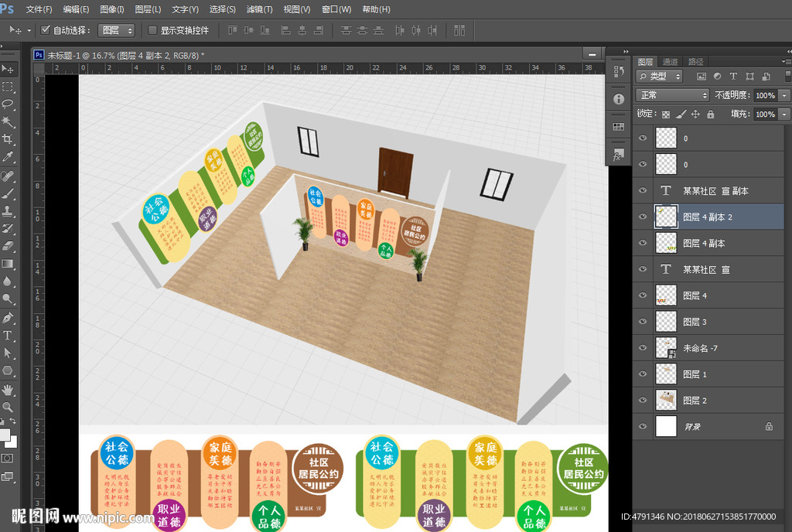Image resolution: width=792 pixels, height=532 pixels.
Task: Open the 填充 slider dropdown arrow
Action: 784,114
